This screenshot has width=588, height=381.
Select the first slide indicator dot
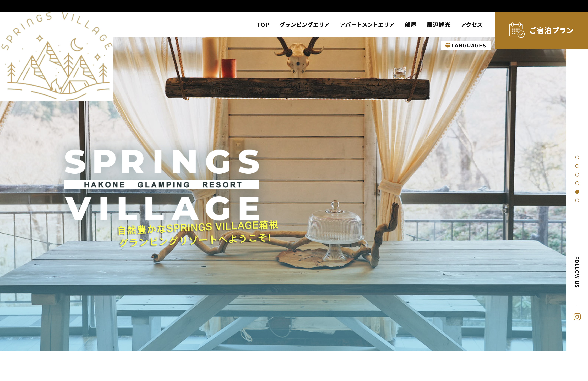coord(577,157)
